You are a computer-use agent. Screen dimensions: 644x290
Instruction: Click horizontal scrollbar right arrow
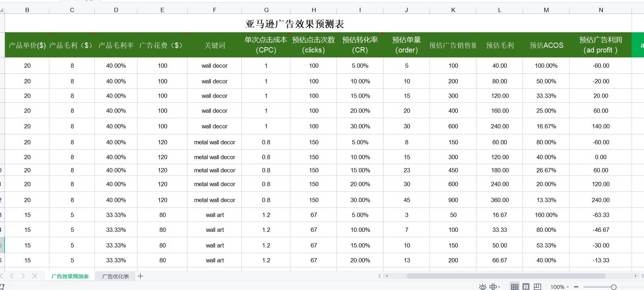coord(635,276)
